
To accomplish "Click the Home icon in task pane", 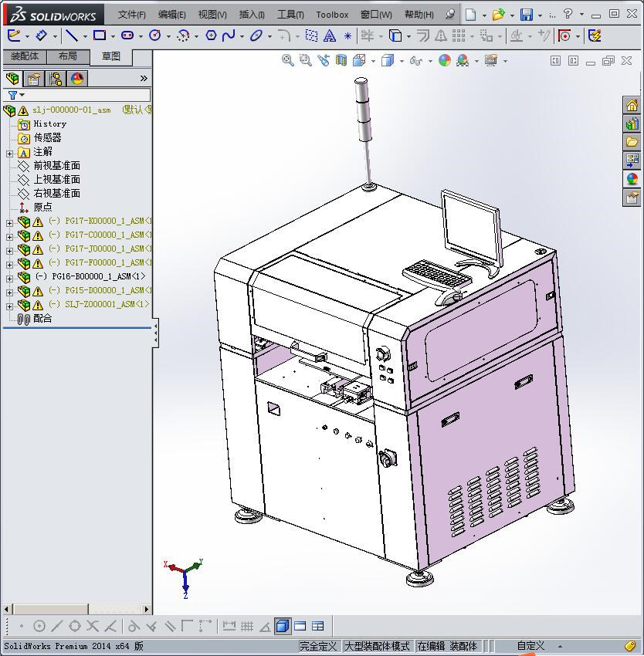I will 632,106.
